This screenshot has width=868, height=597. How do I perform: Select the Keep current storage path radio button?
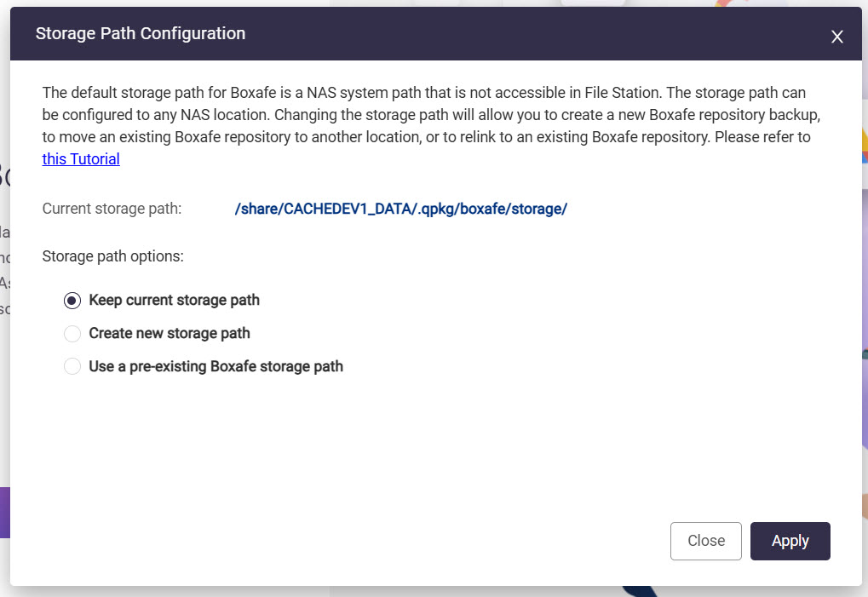[72, 301]
